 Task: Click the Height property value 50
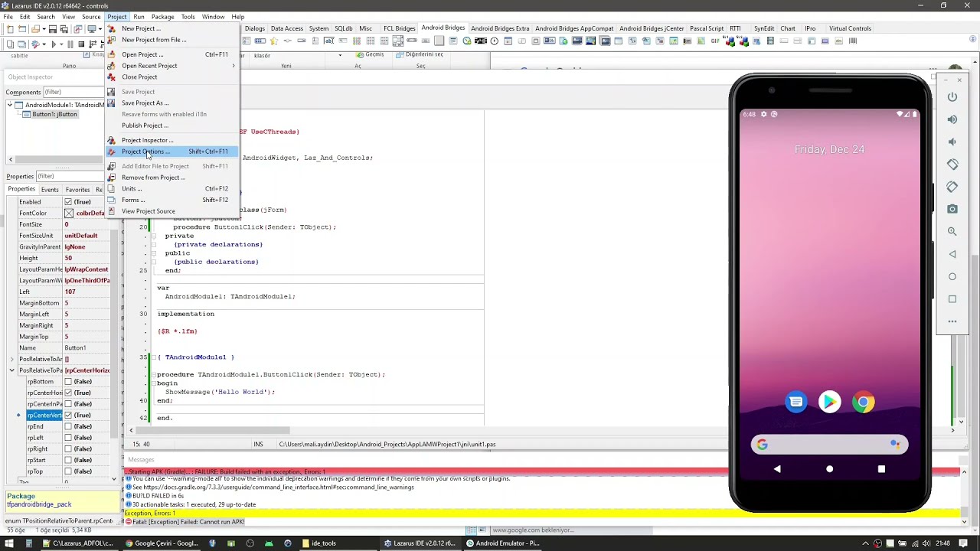coord(87,258)
